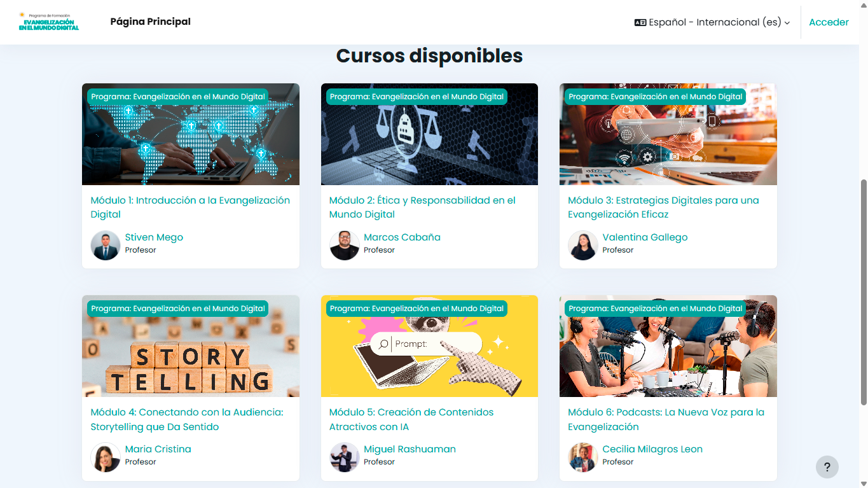This screenshot has width=868, height=488.
Task: Click the page vertical scrollbar thumb
Action: click(864, 291)
